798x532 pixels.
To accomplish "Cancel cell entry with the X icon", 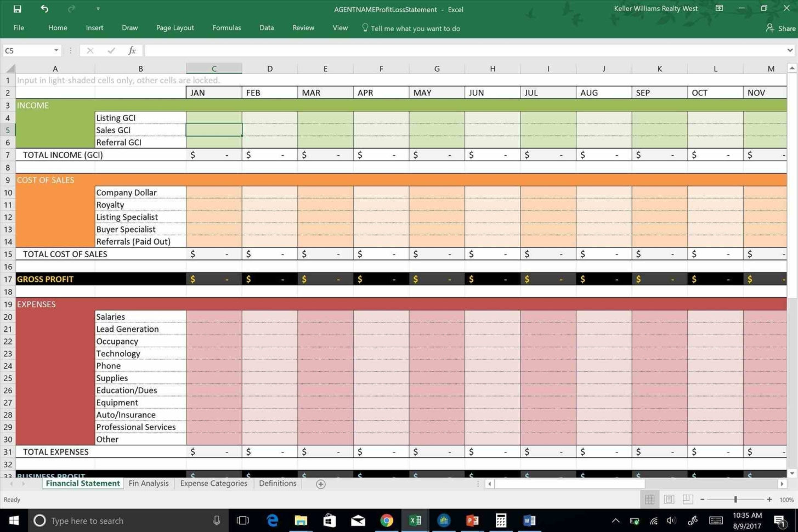I will pyautogui.click(x=89, y=50).
